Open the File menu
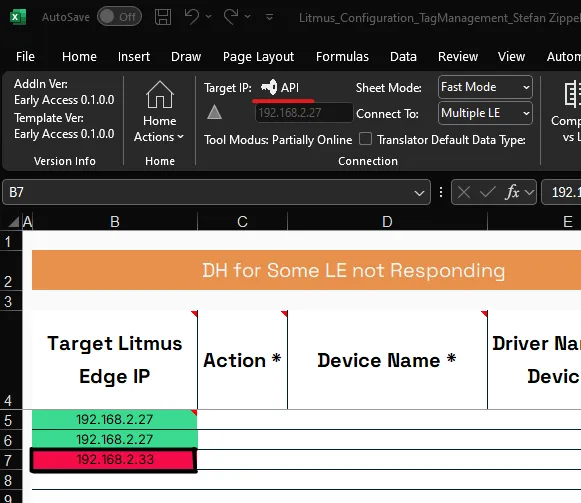Viewport: 581px width, 503px height. pyautogui.click(x=25, y=57)
